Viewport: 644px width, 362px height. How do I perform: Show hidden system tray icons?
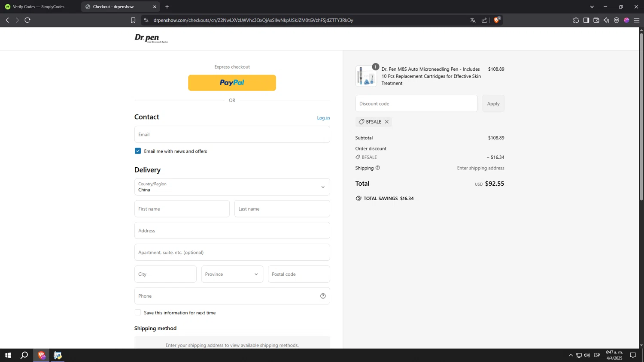(571, 355)
